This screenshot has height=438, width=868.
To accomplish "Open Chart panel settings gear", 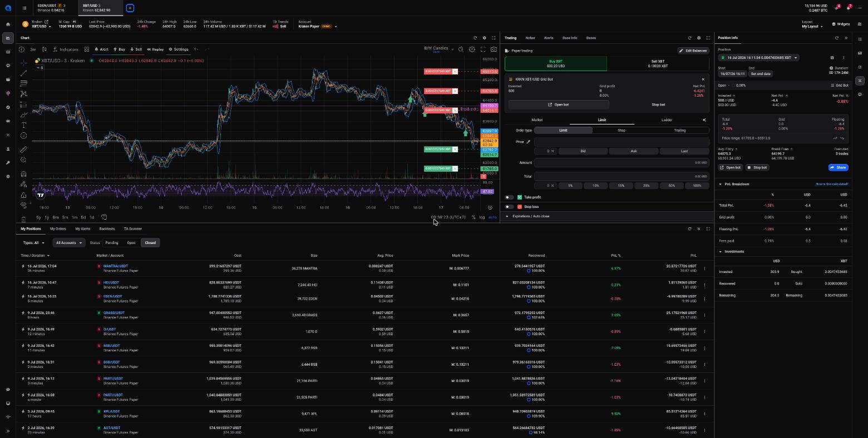I will coord(484,38).
